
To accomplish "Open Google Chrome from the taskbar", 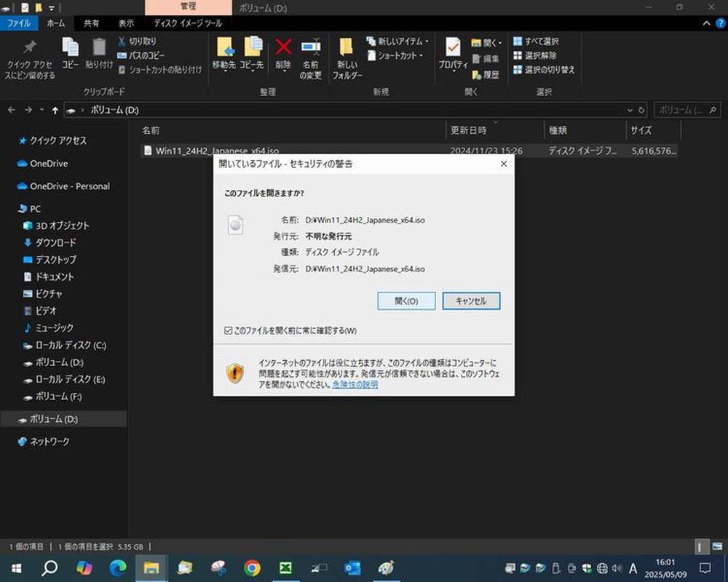I will tap(252, 568).
